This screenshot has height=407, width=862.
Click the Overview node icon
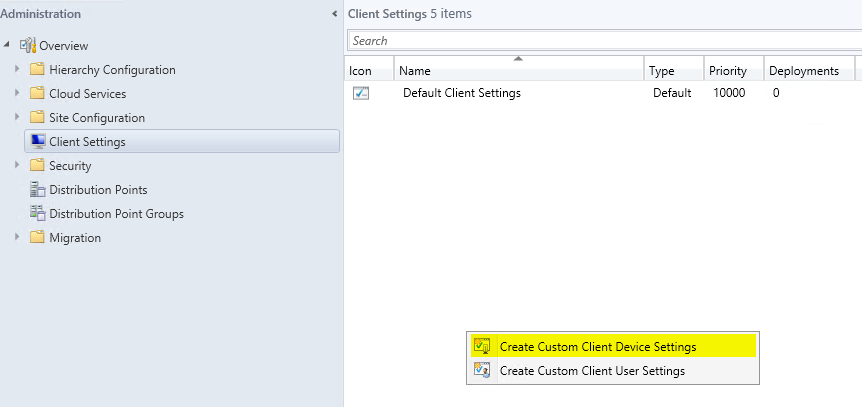[x=27, y=46]
